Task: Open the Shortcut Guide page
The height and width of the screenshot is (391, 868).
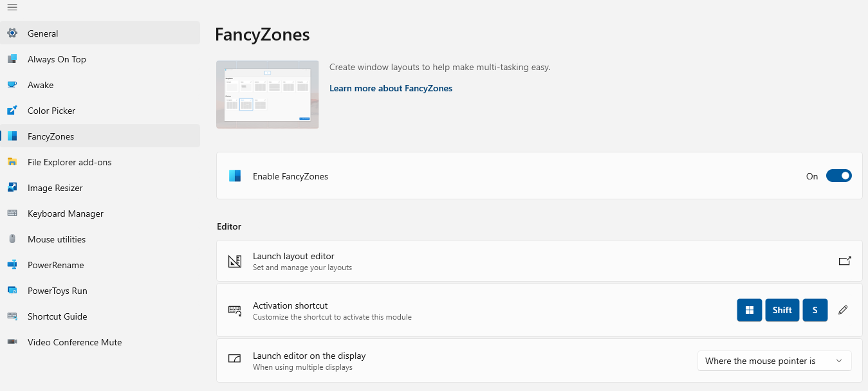Action: (57, 316)
